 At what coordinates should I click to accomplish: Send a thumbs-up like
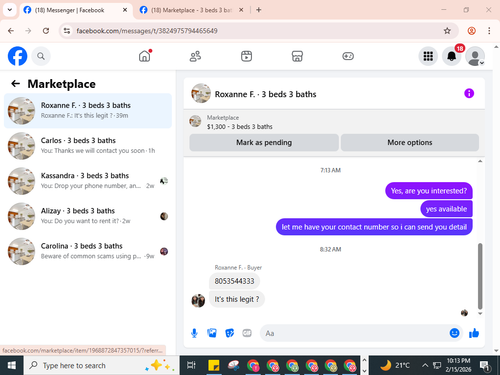pos(474,333)
